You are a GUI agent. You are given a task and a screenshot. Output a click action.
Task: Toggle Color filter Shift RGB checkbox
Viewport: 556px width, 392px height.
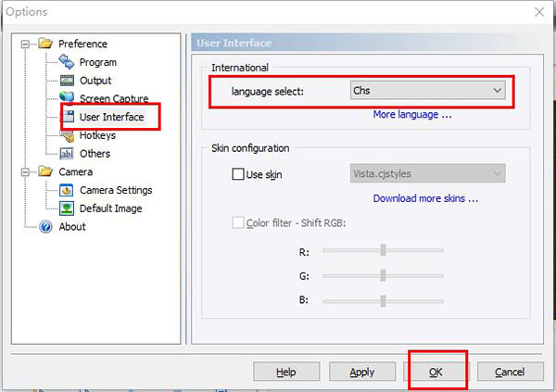[238, 223]
